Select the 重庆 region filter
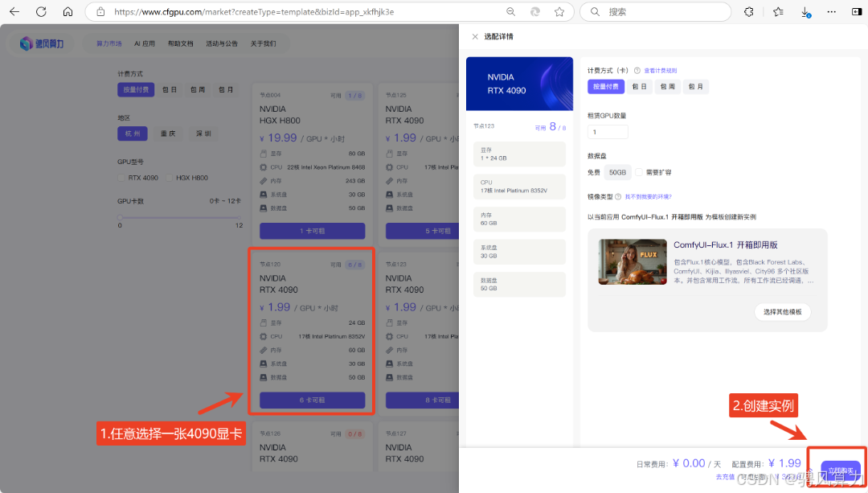This screenshot has width=868, height=493. (168, 134)
